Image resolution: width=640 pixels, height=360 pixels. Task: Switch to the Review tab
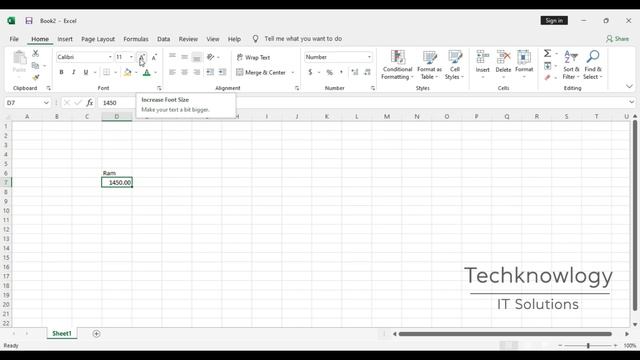(188, 39)
